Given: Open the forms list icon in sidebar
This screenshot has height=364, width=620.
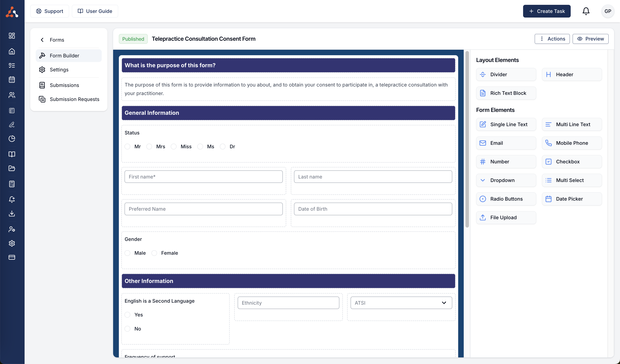Looking at the screenshot, I should tap(12, 111).
